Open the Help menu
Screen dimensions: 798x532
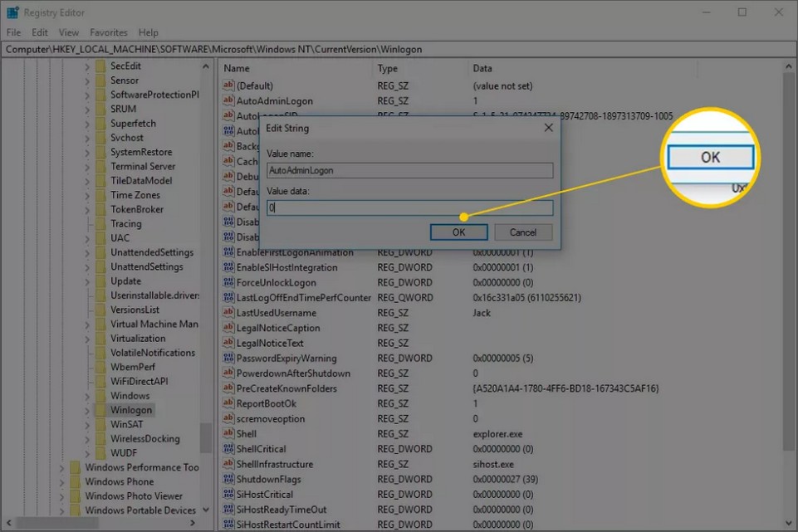pos(148,32)
